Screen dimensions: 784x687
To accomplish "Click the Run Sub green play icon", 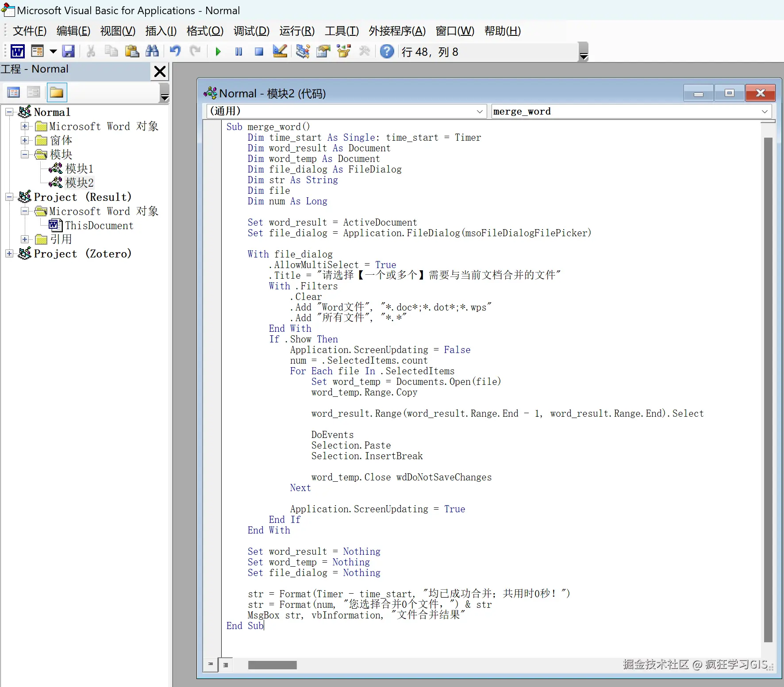I will click(x=218, y=52).
